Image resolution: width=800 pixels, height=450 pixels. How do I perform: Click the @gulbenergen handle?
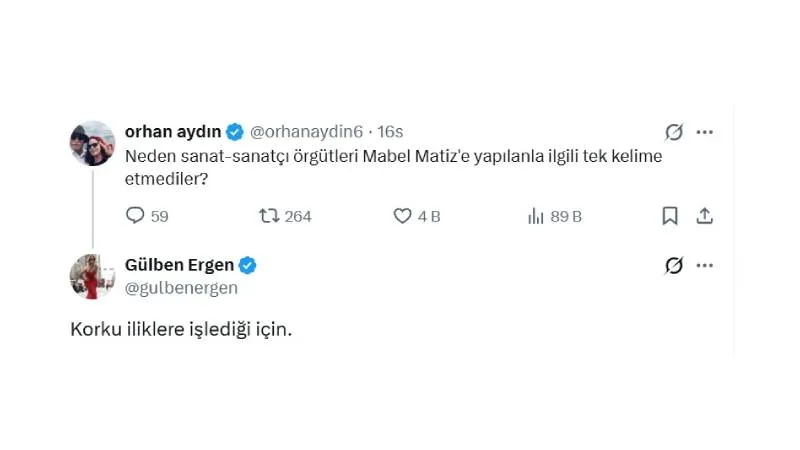pyautogui.click(x=181, y=287)
